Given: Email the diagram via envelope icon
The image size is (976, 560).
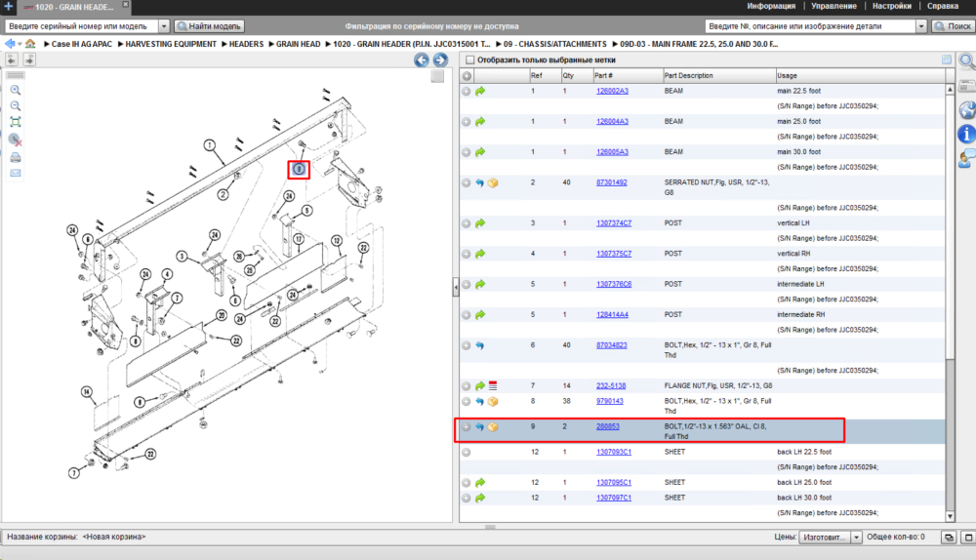Looking at the screenshot, I should [x=16, y=173].
